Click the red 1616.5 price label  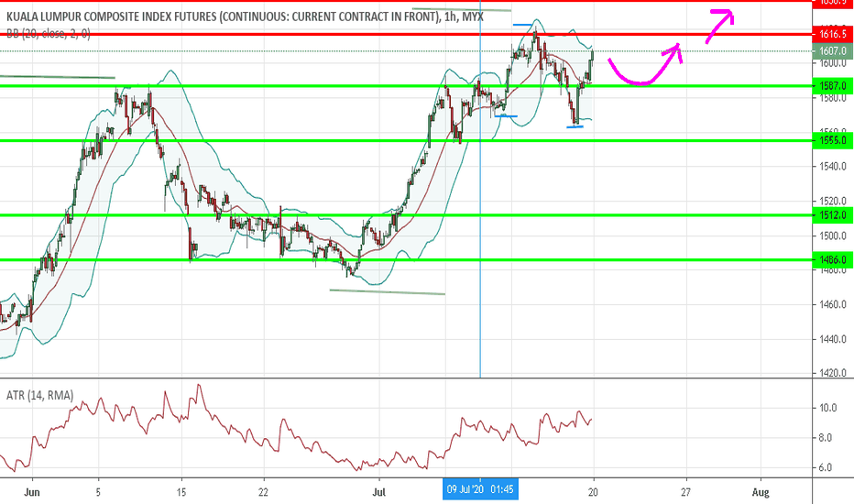pyautogui.click(x=833, y=34)
